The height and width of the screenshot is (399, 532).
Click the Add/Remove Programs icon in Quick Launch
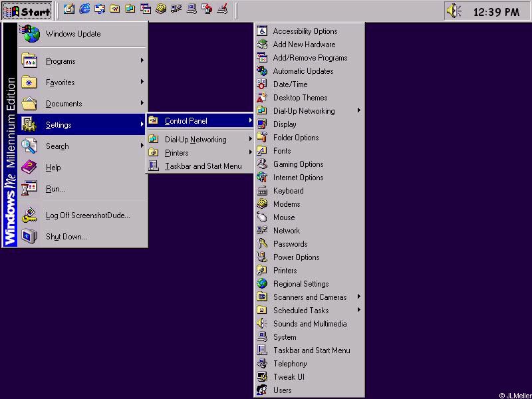(146, 9)
